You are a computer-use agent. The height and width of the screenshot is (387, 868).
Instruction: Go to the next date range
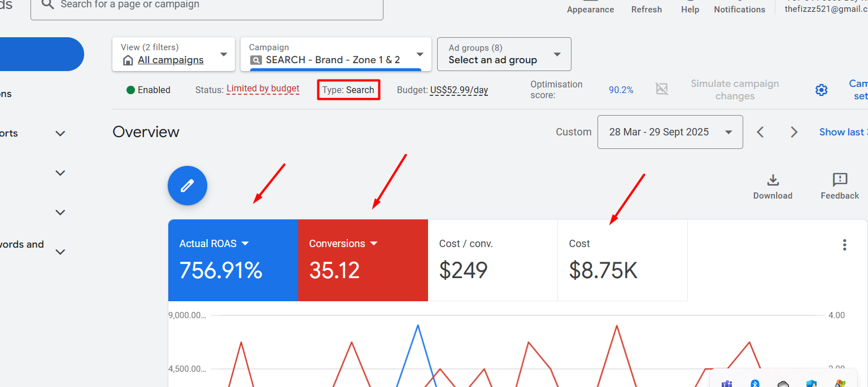pyautogui.click(x=794, y=132)
